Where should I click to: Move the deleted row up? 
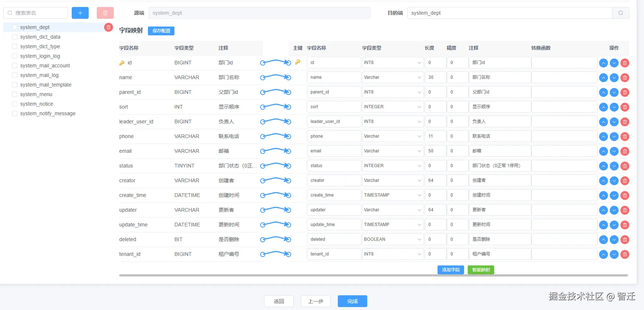coord(604,240)
